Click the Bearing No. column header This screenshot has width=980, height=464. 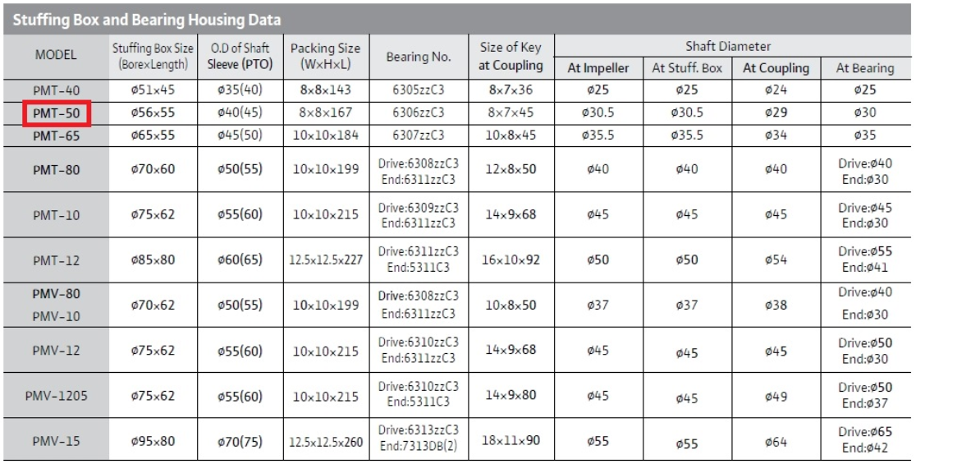(x=418, y=57)
